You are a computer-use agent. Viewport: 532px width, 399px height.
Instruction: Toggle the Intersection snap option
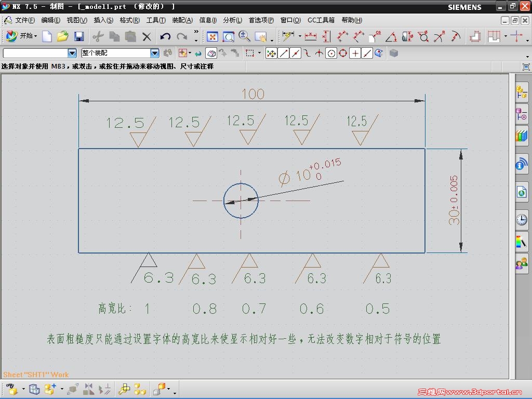319,54
